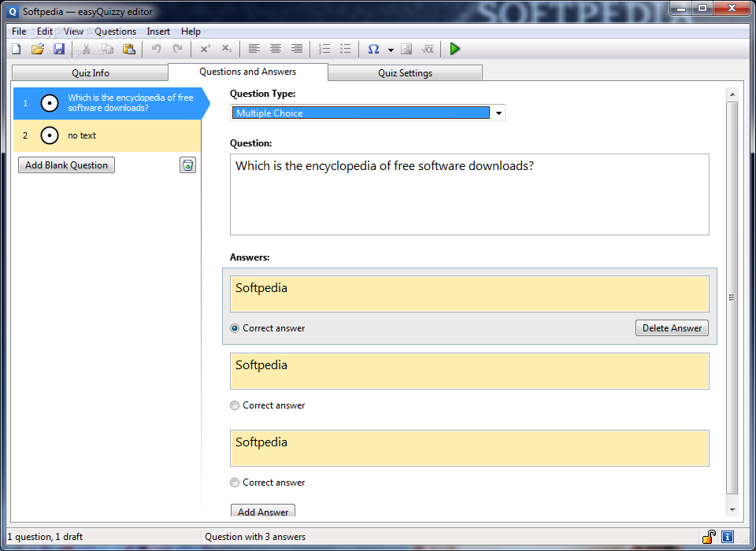Open an existing quiz file
The image size is (756, 551).
[x=38, y=49]
